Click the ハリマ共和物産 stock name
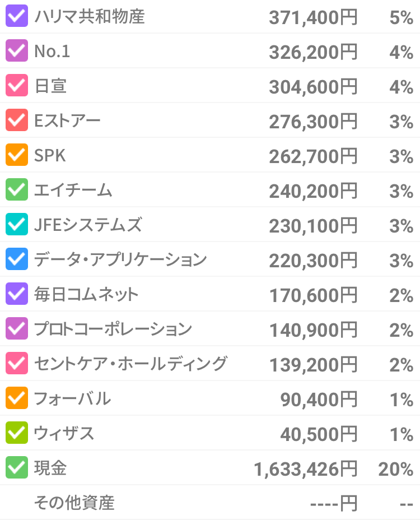The width and height of the screenshot is (420, 520). click(x=90, y=17)
